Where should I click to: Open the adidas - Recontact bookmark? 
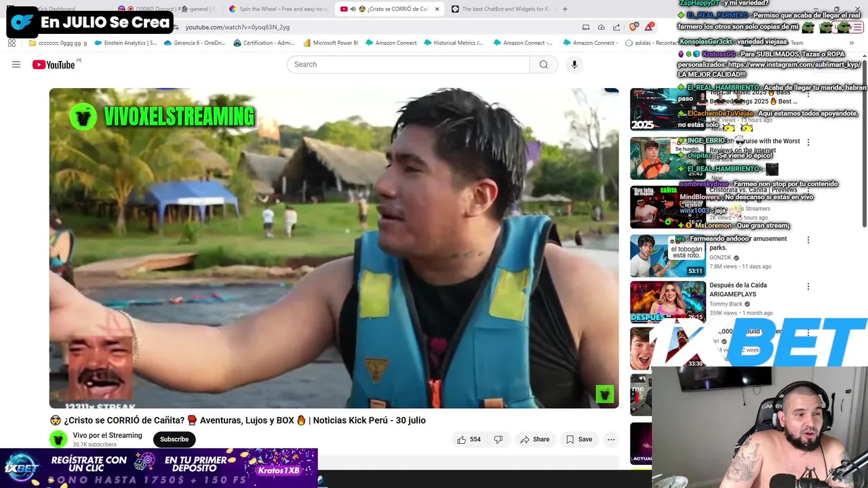point(651,43)
